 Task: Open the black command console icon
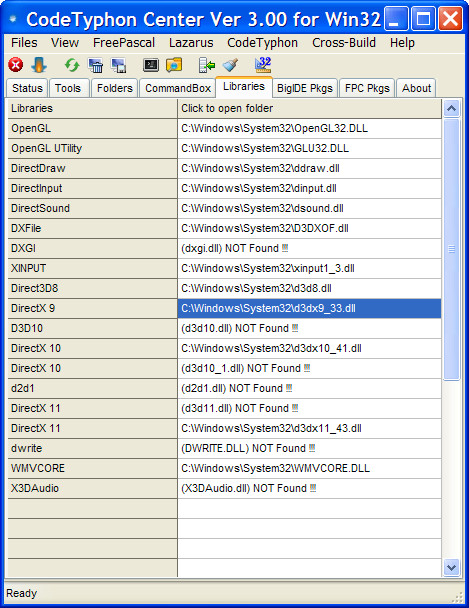tap(151, 65)
